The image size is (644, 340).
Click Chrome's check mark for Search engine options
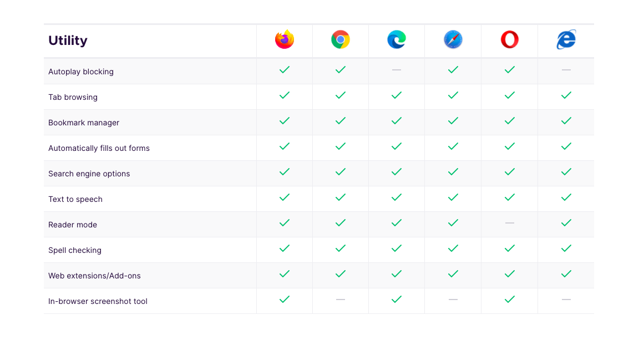[x=341, y=171]
